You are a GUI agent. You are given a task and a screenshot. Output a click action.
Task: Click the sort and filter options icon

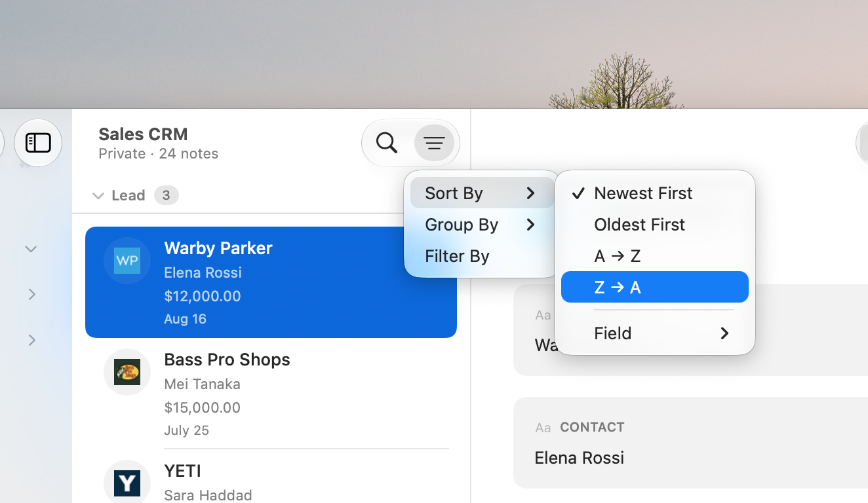click(x=434, y=142)
